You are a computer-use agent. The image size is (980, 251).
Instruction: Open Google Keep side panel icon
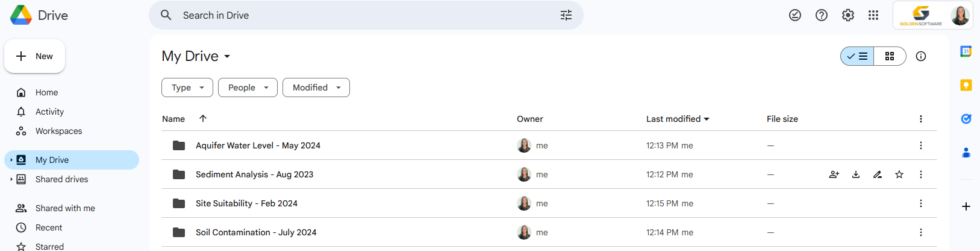click(966, 85)
